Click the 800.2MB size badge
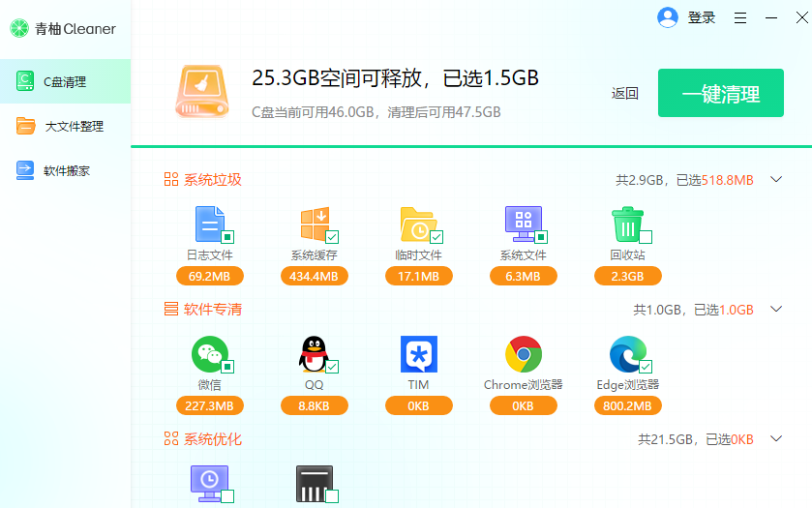 click(628, 405)
